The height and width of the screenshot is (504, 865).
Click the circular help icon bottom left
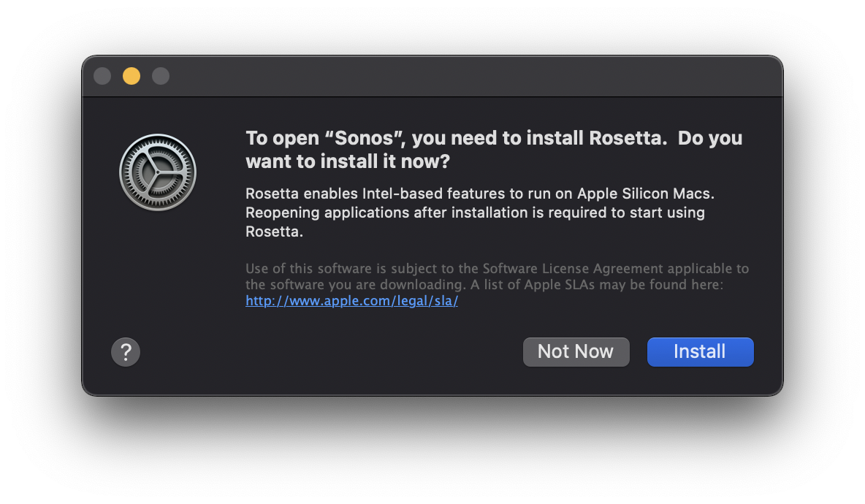125,351
